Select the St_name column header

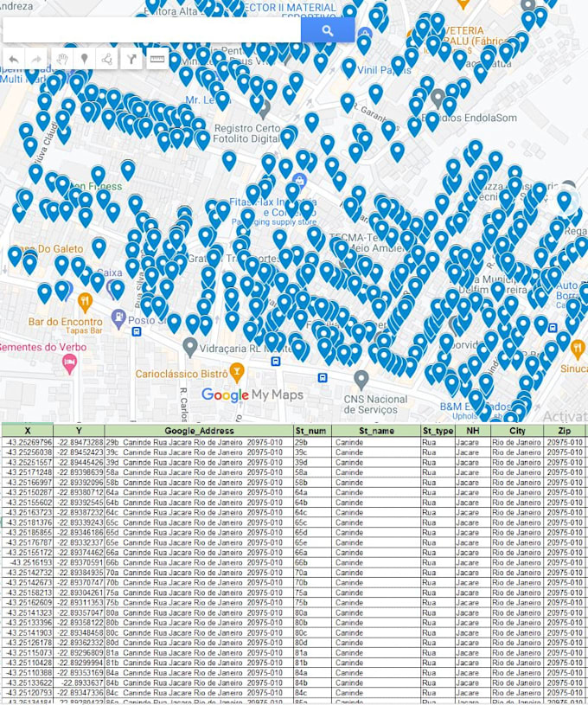[377, 430]
